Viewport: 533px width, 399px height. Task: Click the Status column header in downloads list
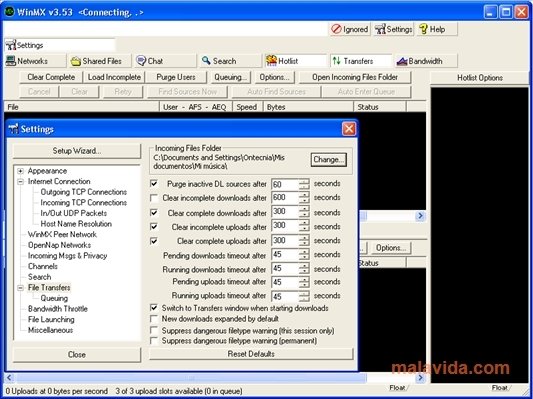coord(380,107)
